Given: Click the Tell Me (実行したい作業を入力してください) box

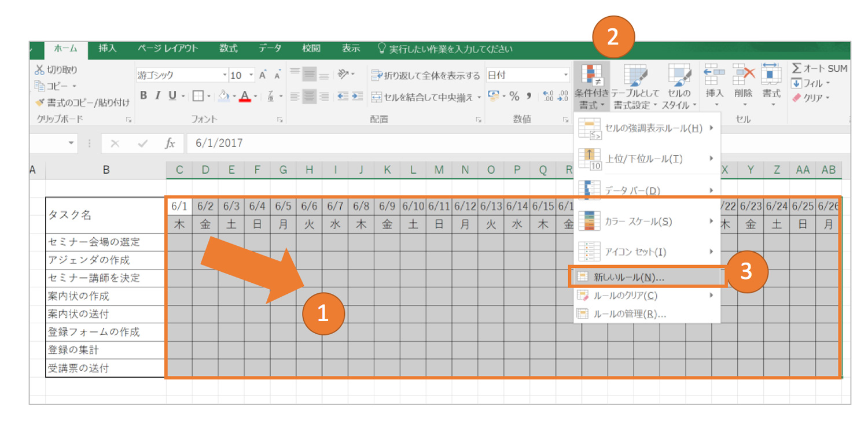Looking at the screenshot, I should (x=445, y=50).
